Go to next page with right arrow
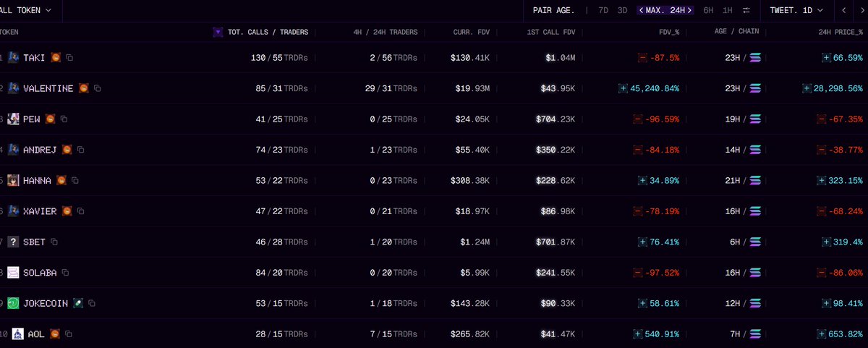The width and height of the screenshot is (868, 348). (861, 10)
